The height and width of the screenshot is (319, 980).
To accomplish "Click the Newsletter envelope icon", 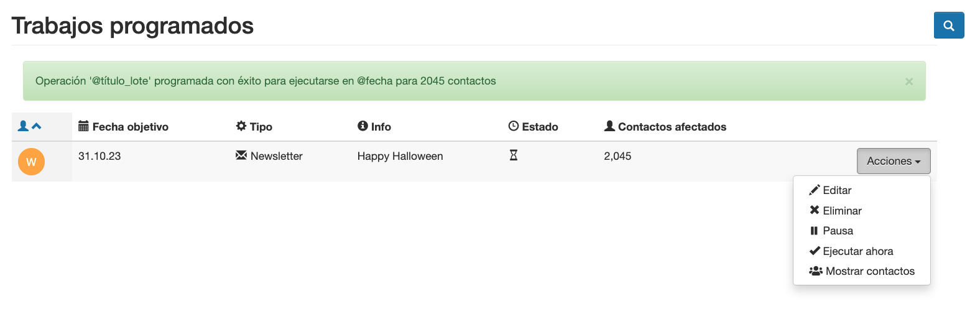I will [241, 155].
